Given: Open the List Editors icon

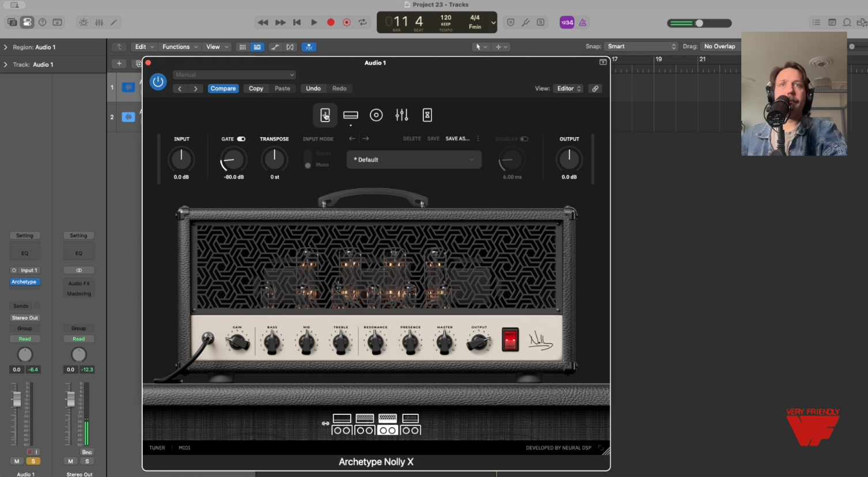Looking at the screenshot, I should click(816, 22).
